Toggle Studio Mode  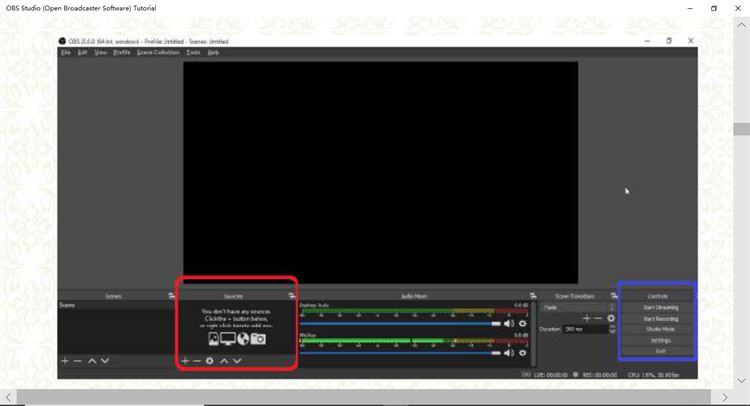coord(660,329)
